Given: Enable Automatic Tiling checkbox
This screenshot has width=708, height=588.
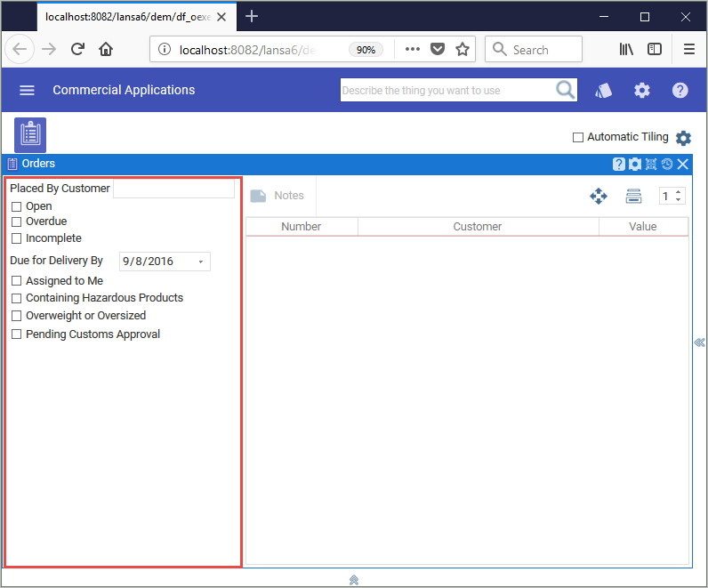Looking at the screenshot, I should pos(577,137).
